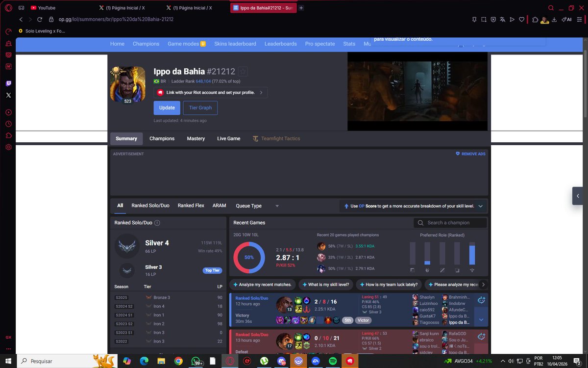Favorite summoner with the star icon
Image resolution: width=588 pixels, height=368 pixels.
[x=243, y=72]
